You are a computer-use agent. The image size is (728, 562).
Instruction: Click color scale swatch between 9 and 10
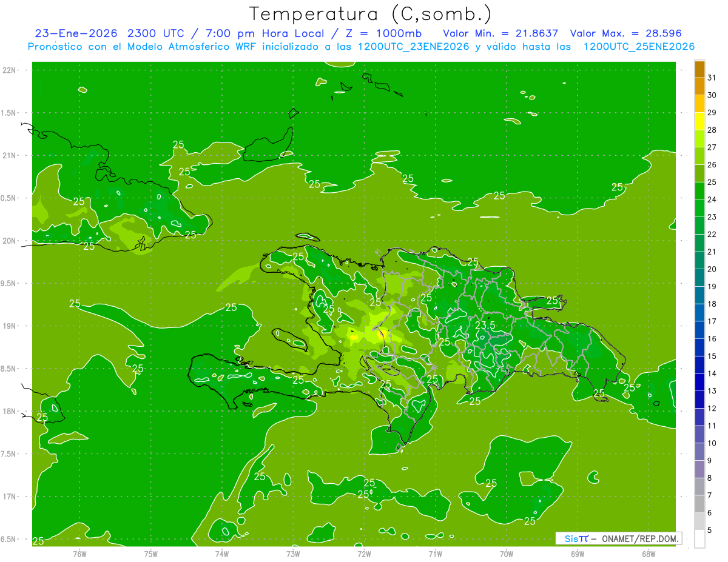699,452
